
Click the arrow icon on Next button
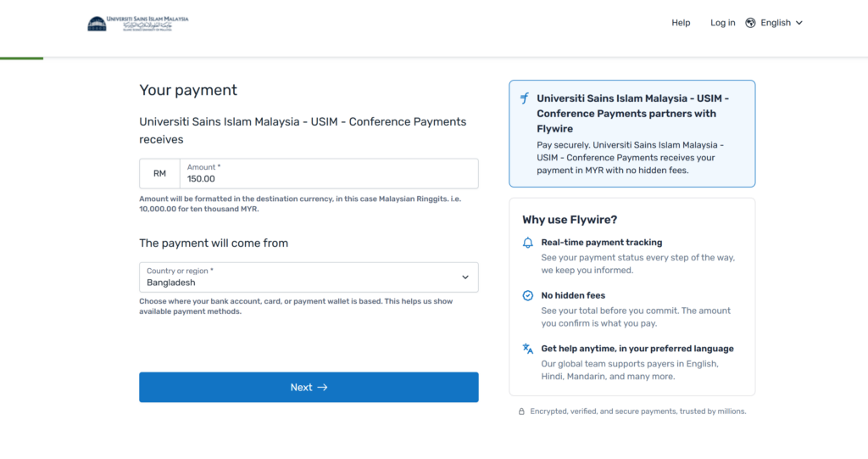323,387
